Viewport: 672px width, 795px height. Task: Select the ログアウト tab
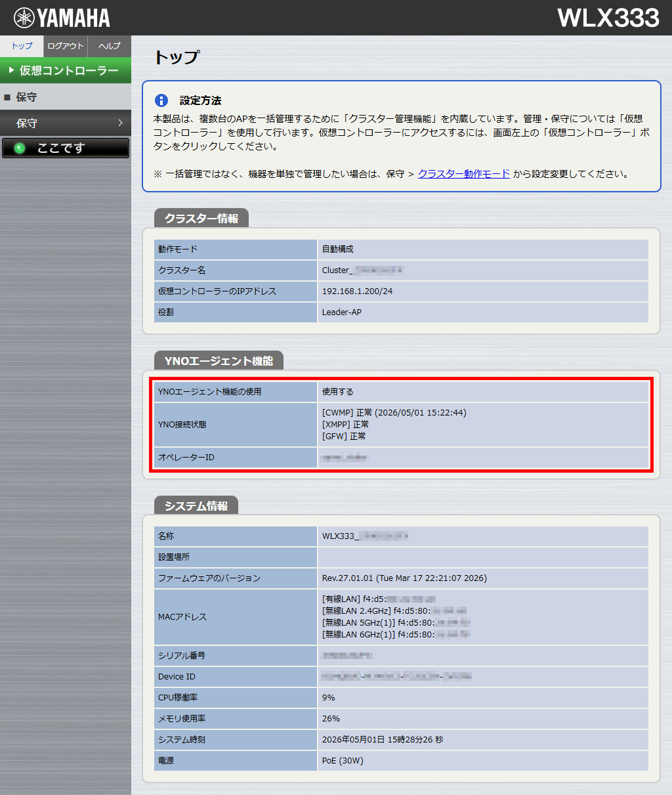[66, 46]
